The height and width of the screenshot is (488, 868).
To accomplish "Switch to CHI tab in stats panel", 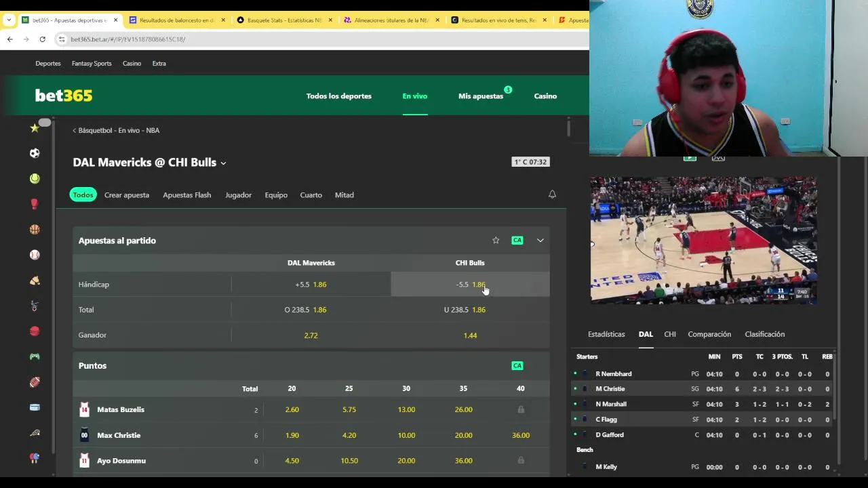I will coord(670,334).
